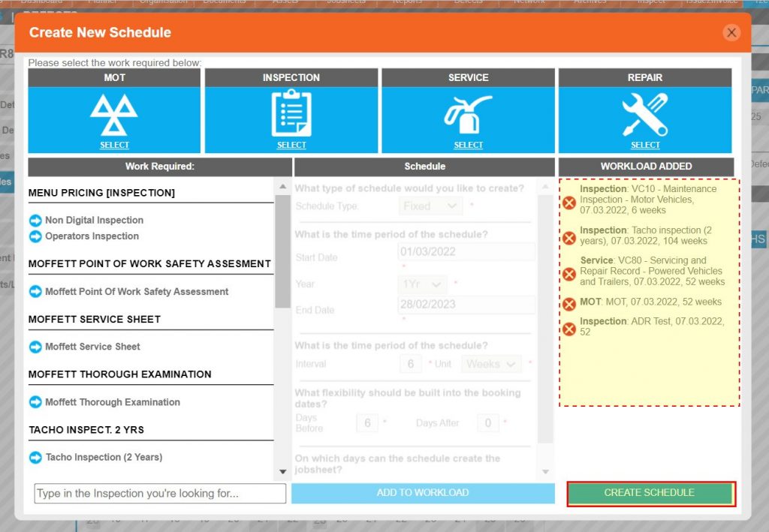Click the inspection search input field
This screenshot has width=769, height=532.
pyautogui.click(x=158, y=493)
